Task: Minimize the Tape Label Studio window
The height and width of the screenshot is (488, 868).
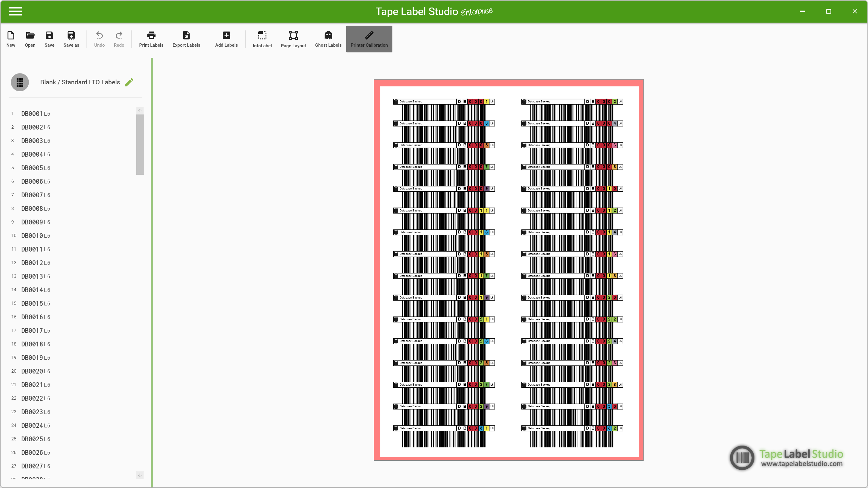Action: pos(802,11)
